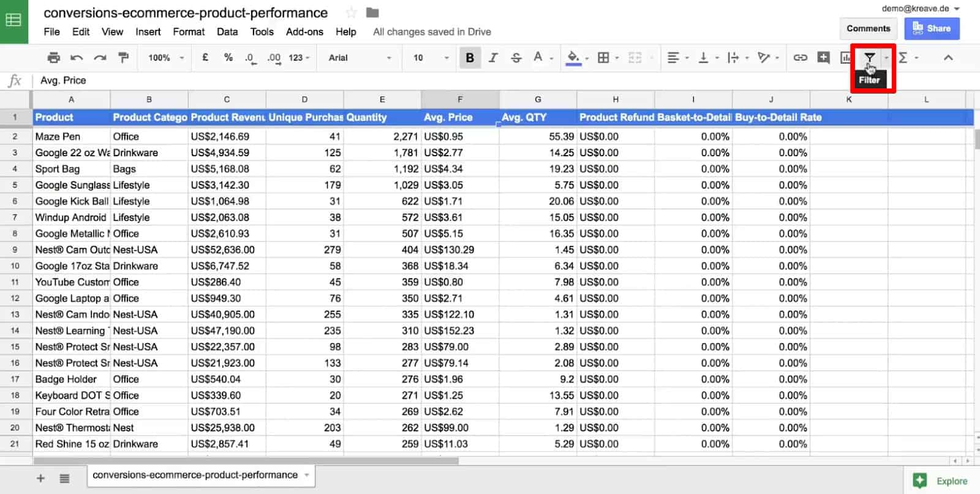Open the View menu
The height and width of the screenshot is (494, 980).
pyautogui.click(x=112, y=32)
